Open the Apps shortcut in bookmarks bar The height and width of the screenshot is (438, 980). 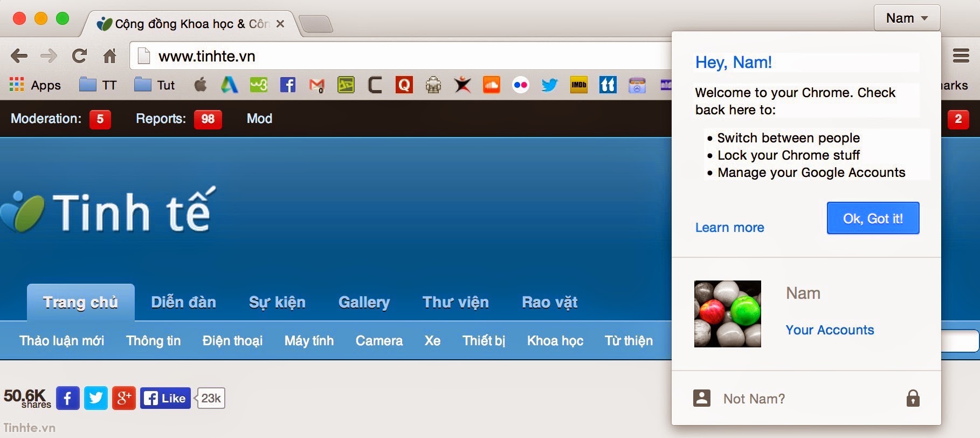pyautogui.click(x=35, y=85)
